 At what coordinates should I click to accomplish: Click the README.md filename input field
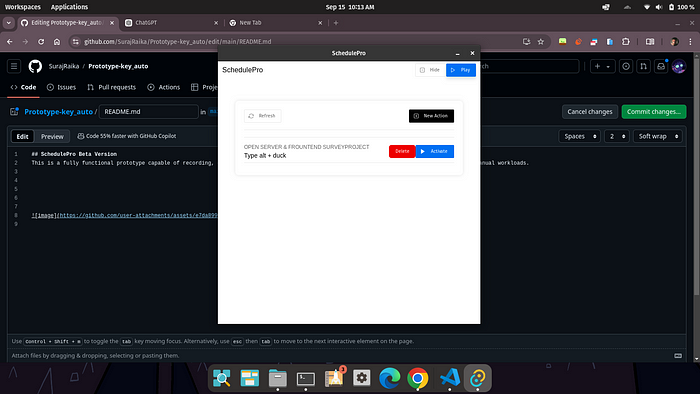tap(148, 112)
